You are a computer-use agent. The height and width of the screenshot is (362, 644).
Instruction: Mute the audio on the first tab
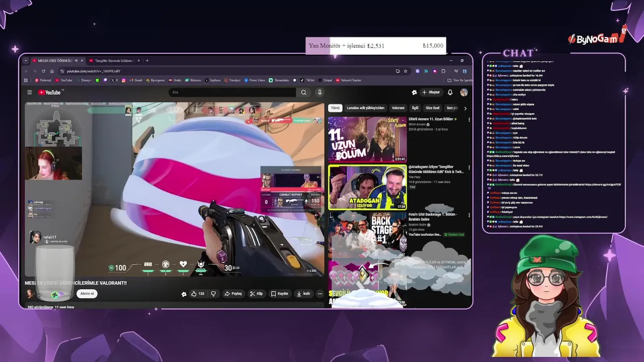76,61
